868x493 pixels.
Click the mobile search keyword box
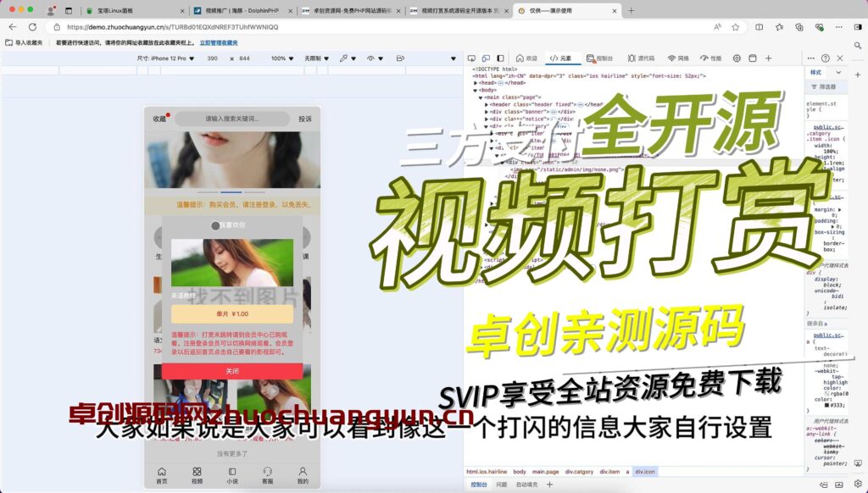(x=232, y=119)
